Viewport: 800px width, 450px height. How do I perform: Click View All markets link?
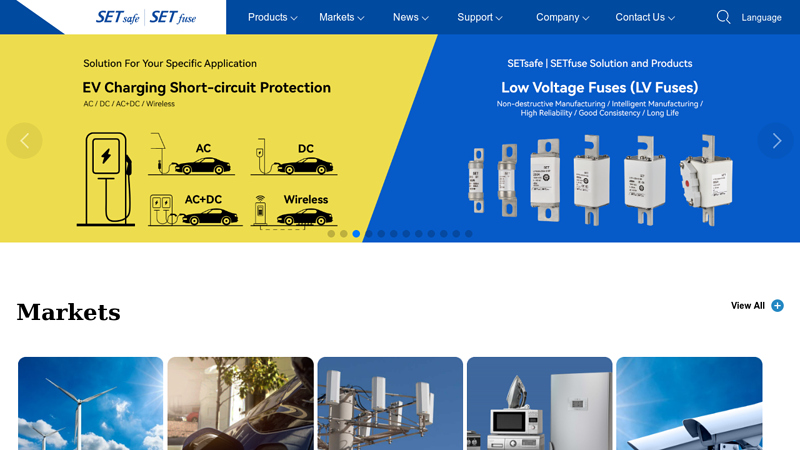pos(747,306)
